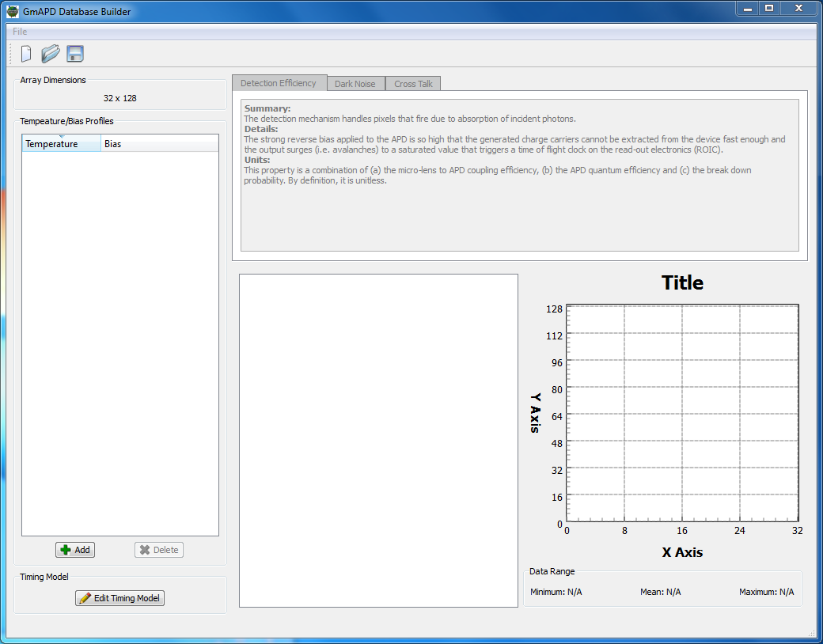Click the Bias column header
The image size is (823, 644).
[x=158, y=144]
